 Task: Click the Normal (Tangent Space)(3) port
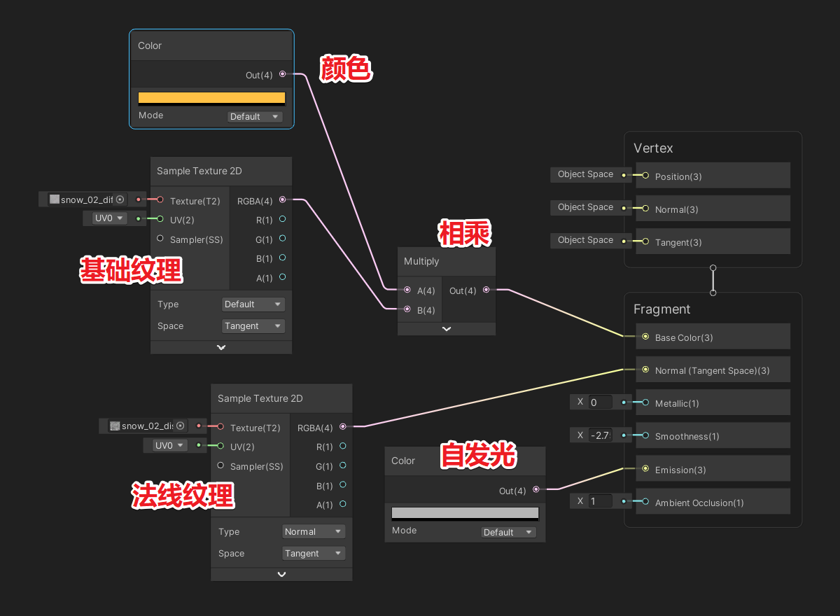645,370
